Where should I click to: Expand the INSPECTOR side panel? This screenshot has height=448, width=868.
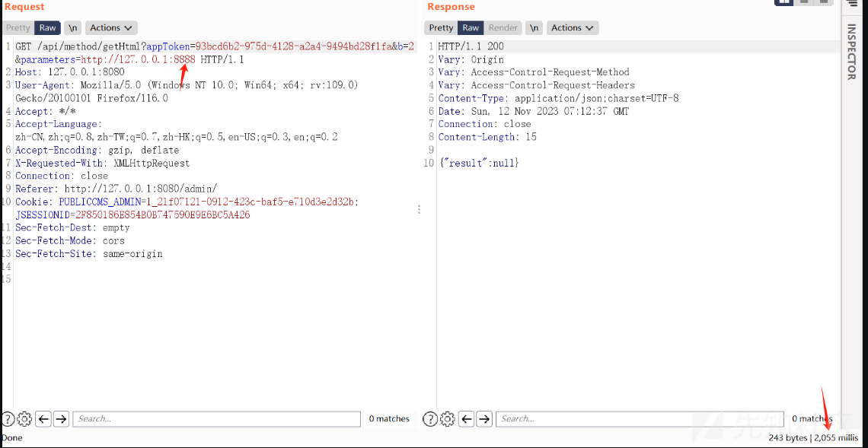click(850, 52)
